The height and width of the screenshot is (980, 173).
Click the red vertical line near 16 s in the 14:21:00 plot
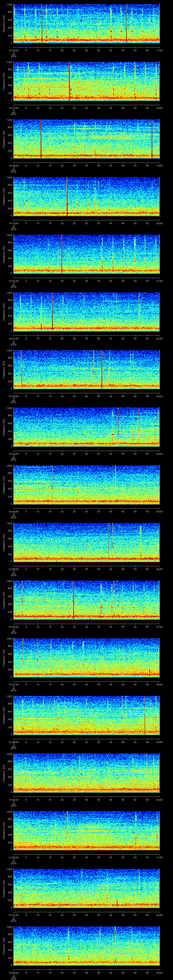click(x=53, y=312)
